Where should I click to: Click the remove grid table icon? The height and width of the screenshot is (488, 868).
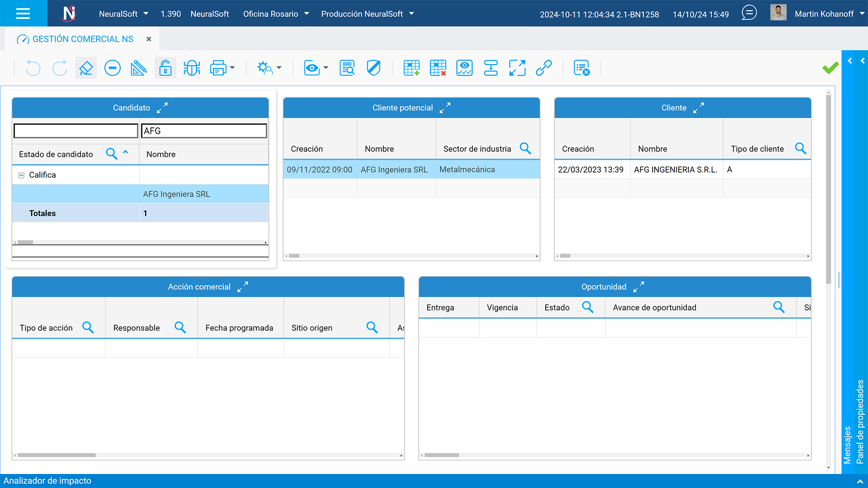point(438,68)
